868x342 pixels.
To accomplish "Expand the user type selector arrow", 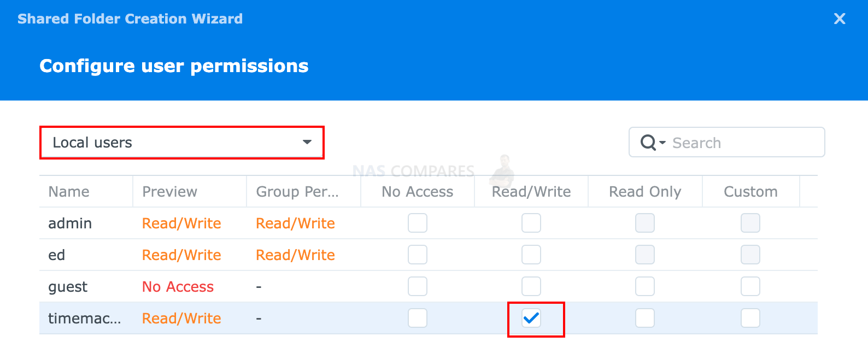I will (307, 143).
